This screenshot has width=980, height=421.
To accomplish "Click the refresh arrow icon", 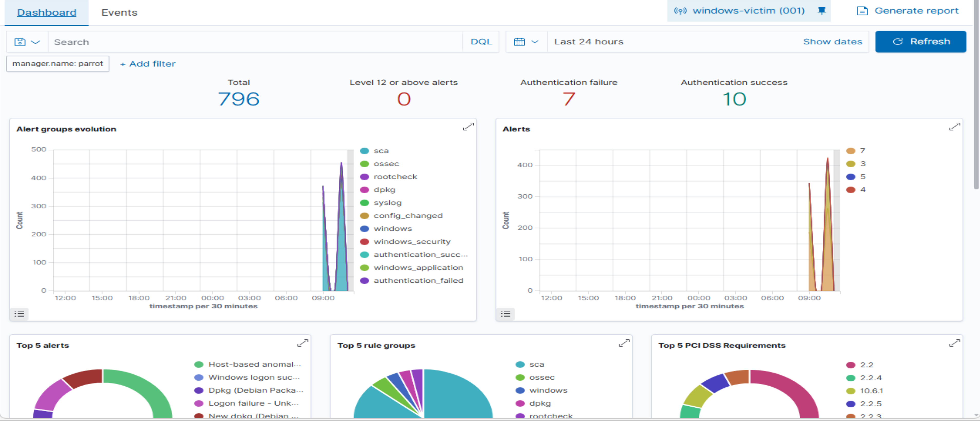I will click(898, 41).
